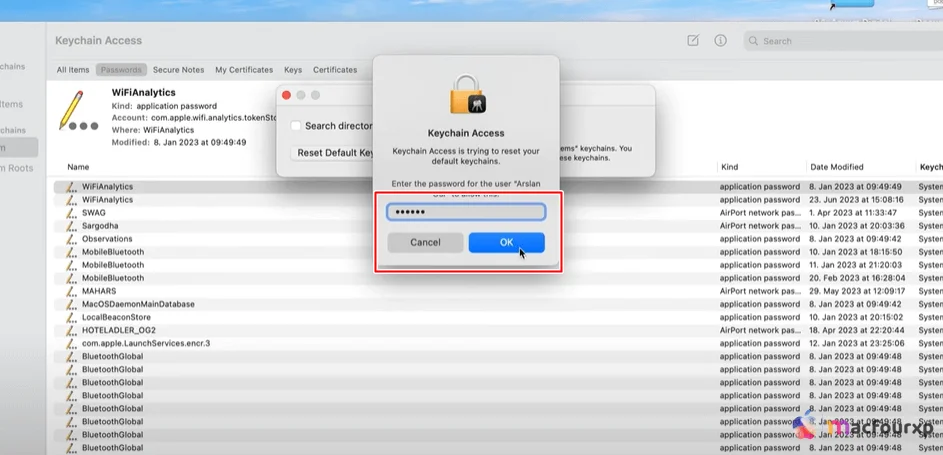Click the pencil icon of MacOSDaemonMainDatabase row
The width and height of the screenshot is (943, 455).
click(x=72, y=304)
